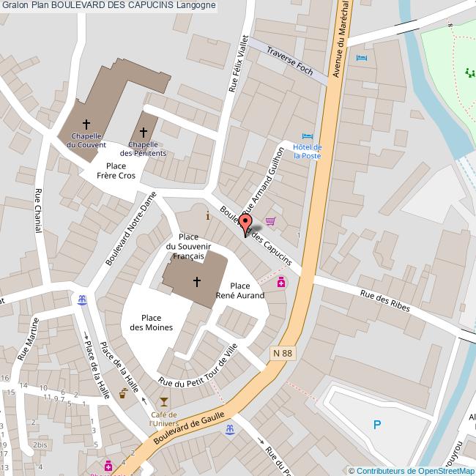The image size is (476, 476).
Task: Click the blue parking P icon
Action: point(377,425)
